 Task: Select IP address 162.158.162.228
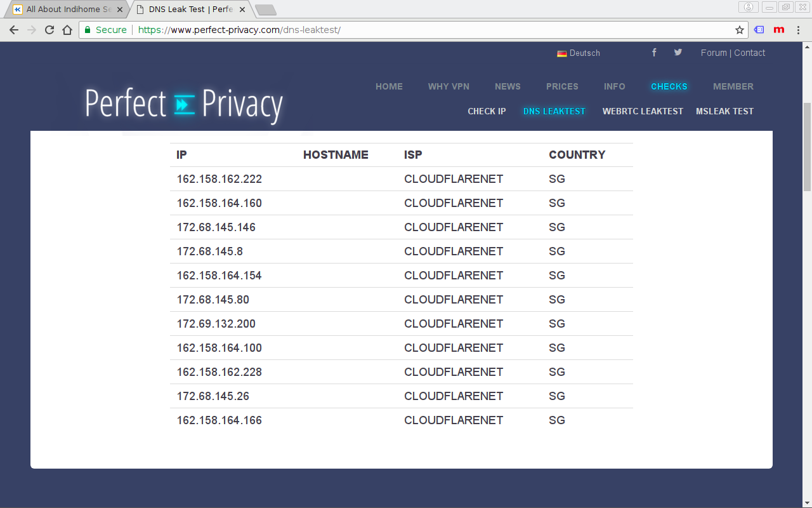point(219,372)
